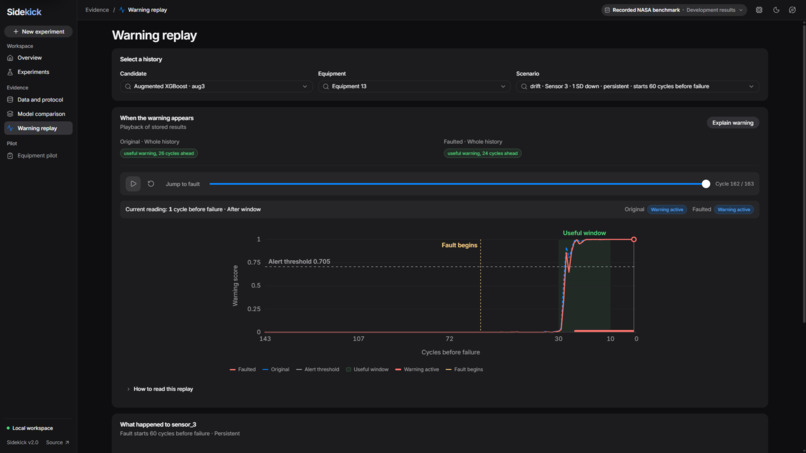Click the Faulted Warning active badge

734,210
